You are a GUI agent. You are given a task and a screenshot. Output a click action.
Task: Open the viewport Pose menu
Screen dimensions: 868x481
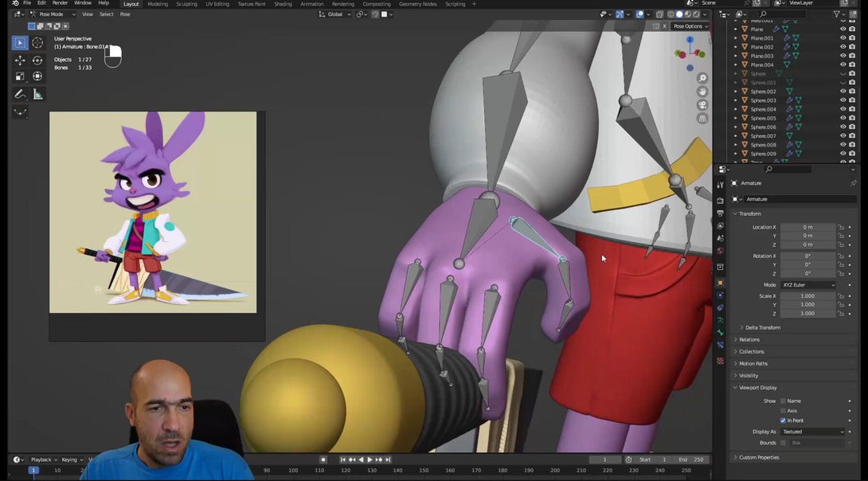[x=125, y=14]
